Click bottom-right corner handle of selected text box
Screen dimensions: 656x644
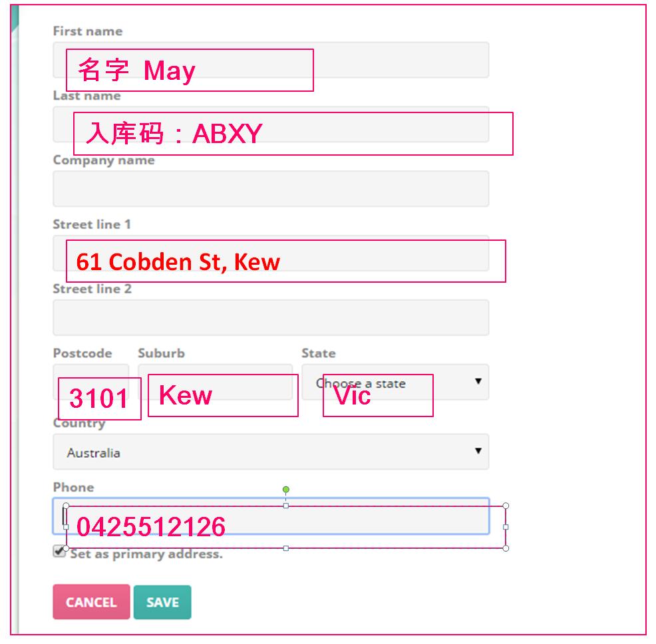pyautogui.click(x=506, y=548)
